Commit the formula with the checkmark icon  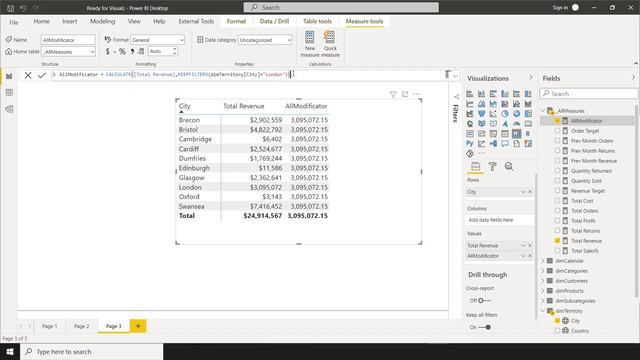coord(42,75)
